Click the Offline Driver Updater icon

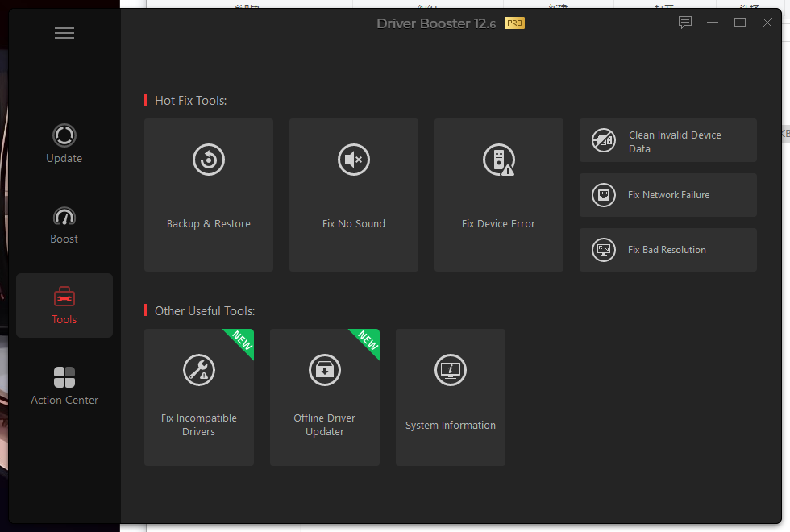(x=325, y=370)
